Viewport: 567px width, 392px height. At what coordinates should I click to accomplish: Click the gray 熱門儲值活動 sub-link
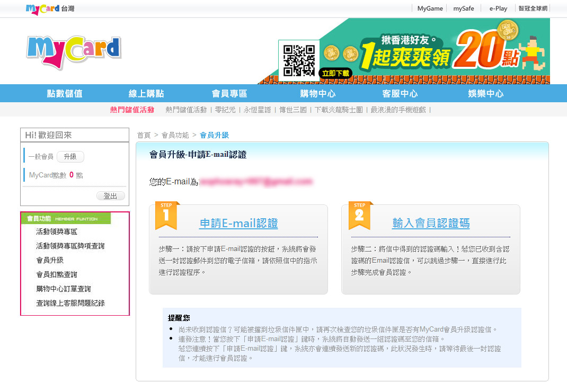186,110
